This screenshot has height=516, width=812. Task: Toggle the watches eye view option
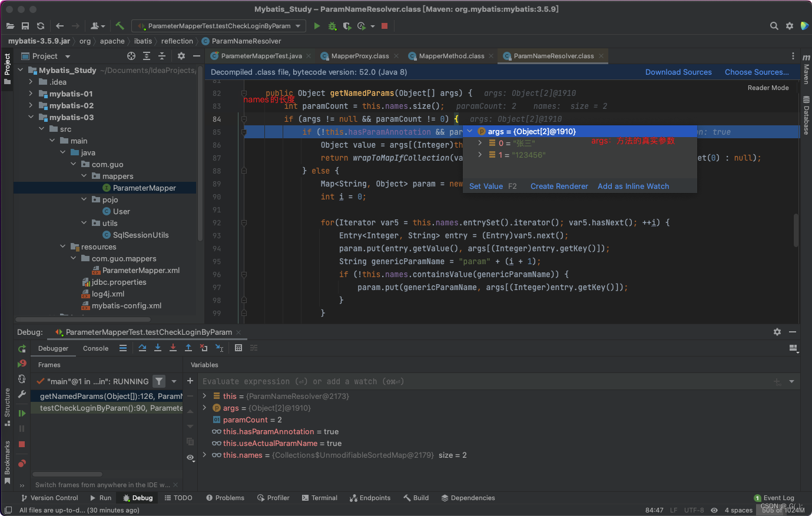click(190, 457)
